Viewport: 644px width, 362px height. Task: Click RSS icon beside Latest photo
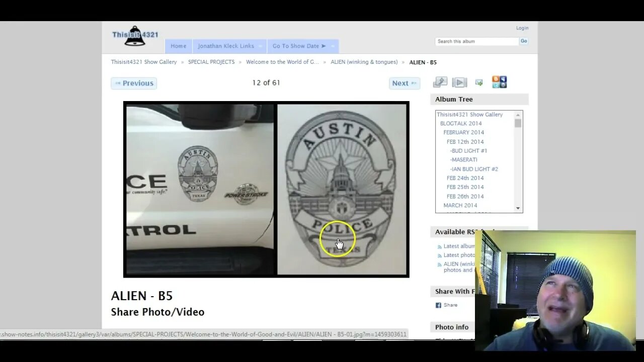click(x=439, y=256)
